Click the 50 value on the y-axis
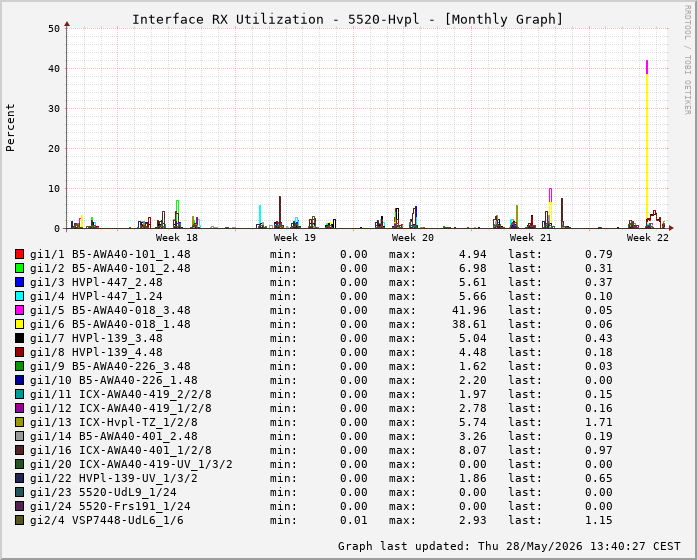Image resolution: width=697 pixels, height=560 pixels. [x=54, y=29]
